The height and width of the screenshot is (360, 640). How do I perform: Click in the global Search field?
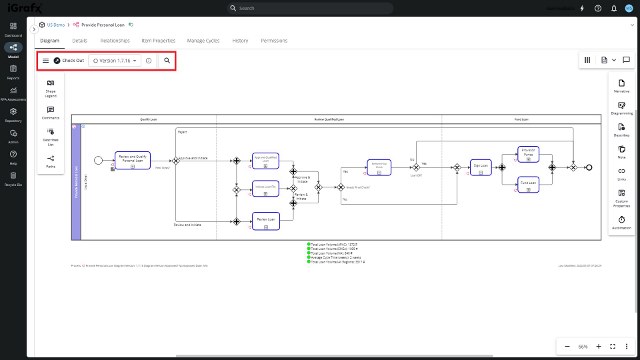pos(310,8)
